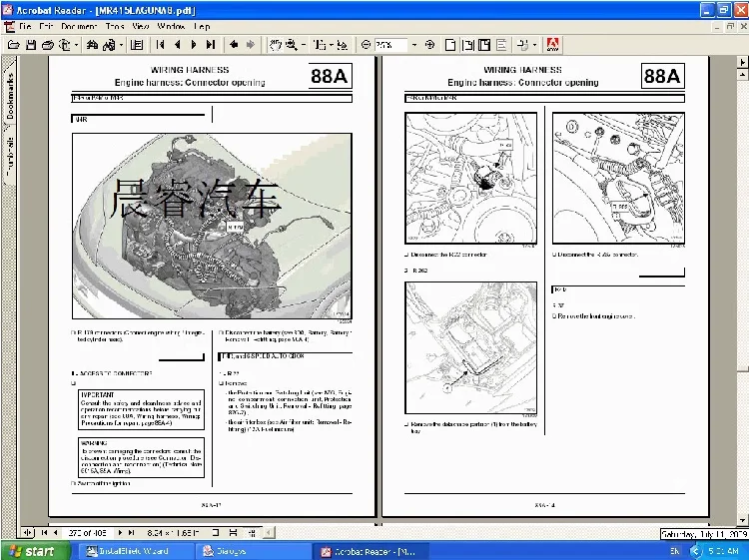
Task: Click the Open file icon
Action: point(13,45)
